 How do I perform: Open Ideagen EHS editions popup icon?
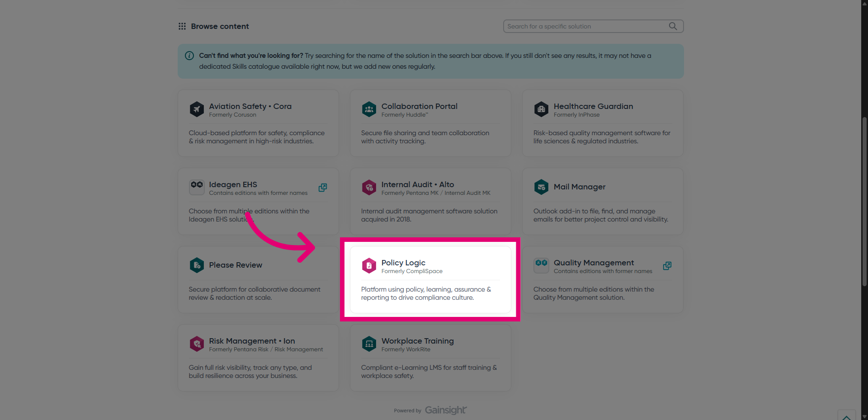click(323, 187)
